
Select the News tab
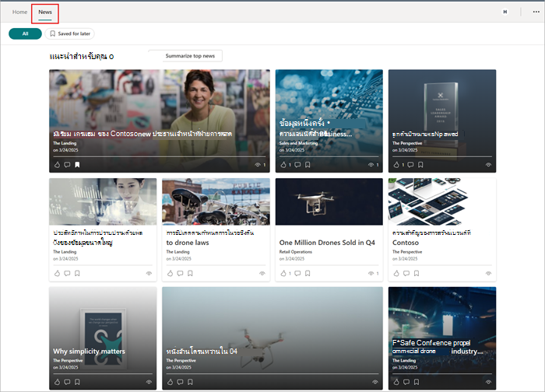coord(45,12)
